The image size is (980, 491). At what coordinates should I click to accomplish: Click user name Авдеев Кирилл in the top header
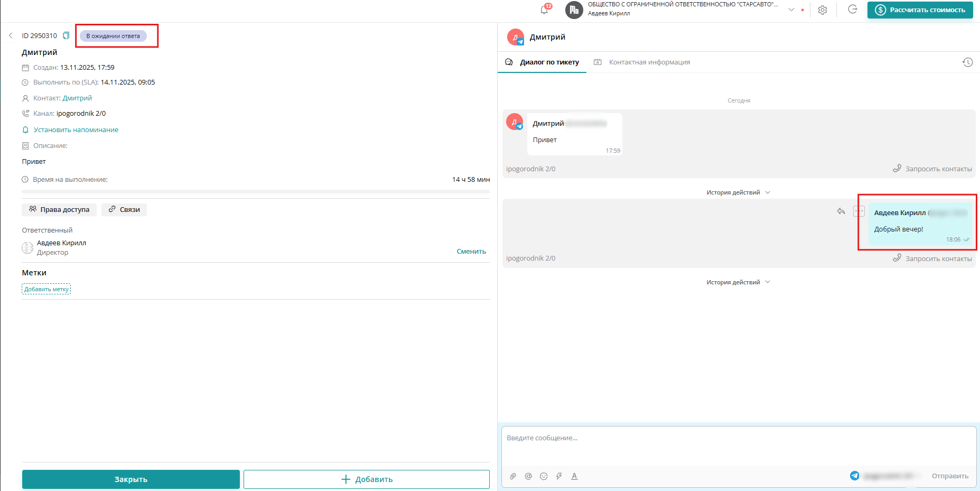click(x=609, y=13)
